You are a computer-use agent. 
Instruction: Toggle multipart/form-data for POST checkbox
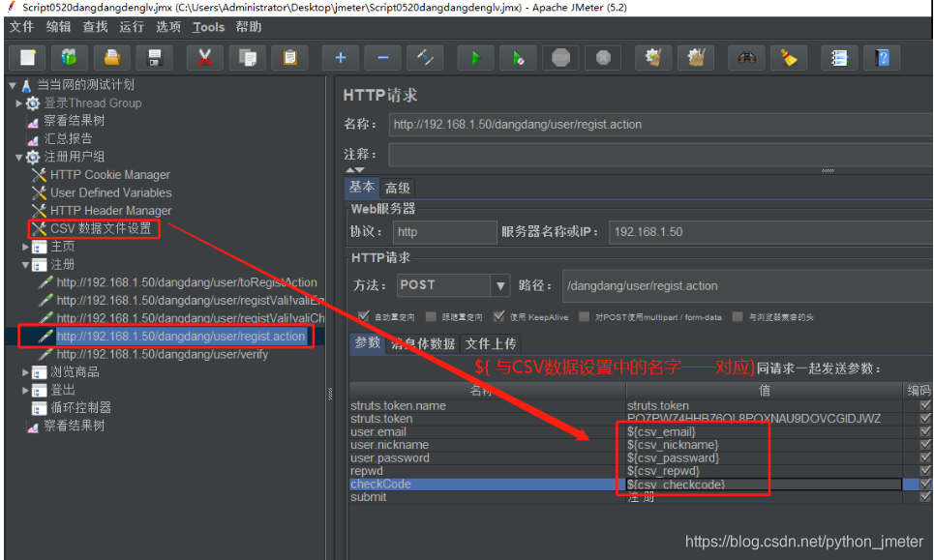click(x=585, y=316)
